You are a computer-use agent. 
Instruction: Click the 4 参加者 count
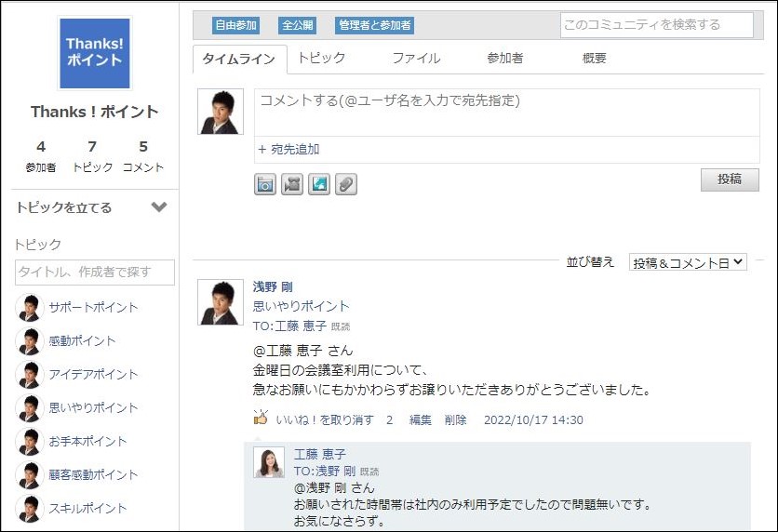tap(41, 156)
